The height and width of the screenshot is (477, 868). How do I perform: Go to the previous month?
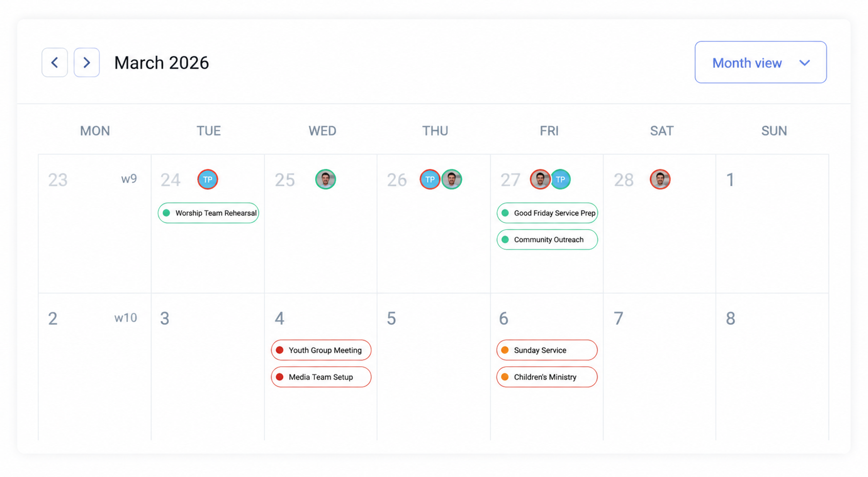[54, 62]
